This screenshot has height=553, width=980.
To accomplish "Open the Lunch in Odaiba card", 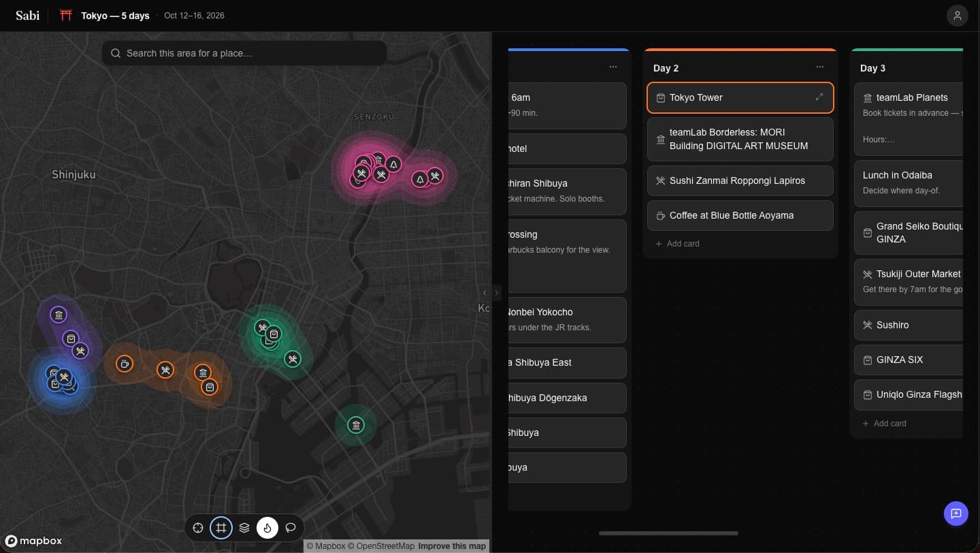I will 909,183.
